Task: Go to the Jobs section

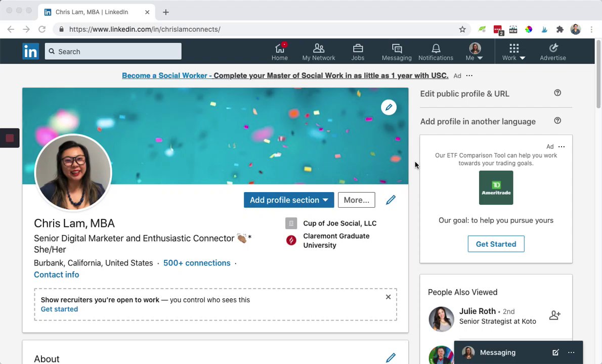Action: pos(358,52)
